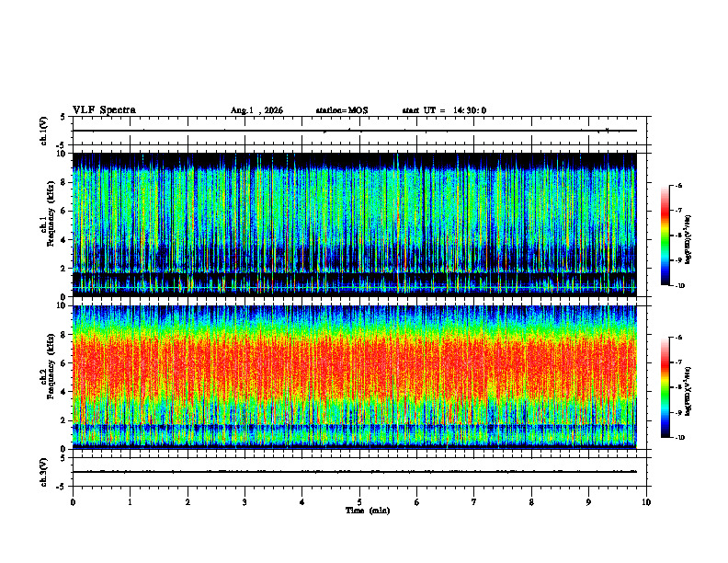Click the "ch.1(V)" waveform axis label
The height and width of the screenshot is (563, 728).
tap(44, 131)
